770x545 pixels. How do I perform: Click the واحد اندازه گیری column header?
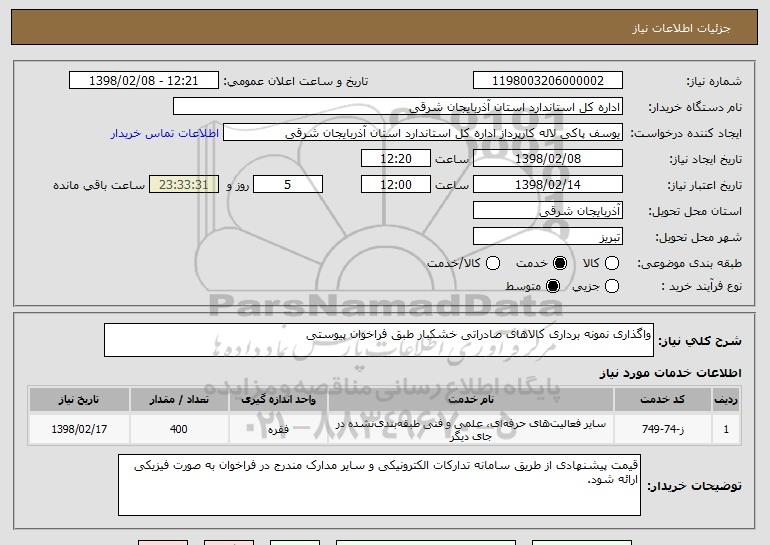point(278,399)
